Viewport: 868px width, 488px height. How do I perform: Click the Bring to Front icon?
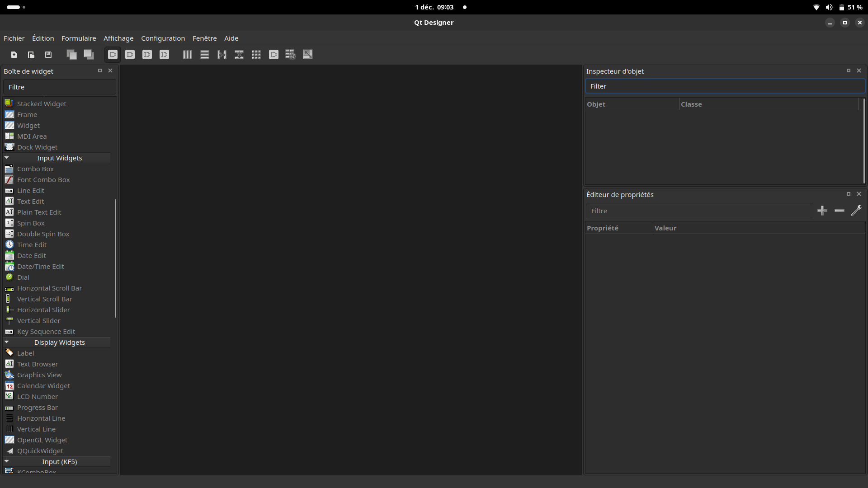(x=89, y=55)
